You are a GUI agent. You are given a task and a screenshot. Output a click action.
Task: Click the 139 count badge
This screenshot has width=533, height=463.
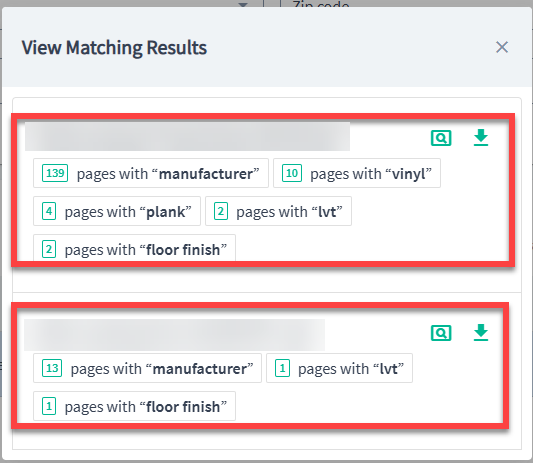pos(55,173)
